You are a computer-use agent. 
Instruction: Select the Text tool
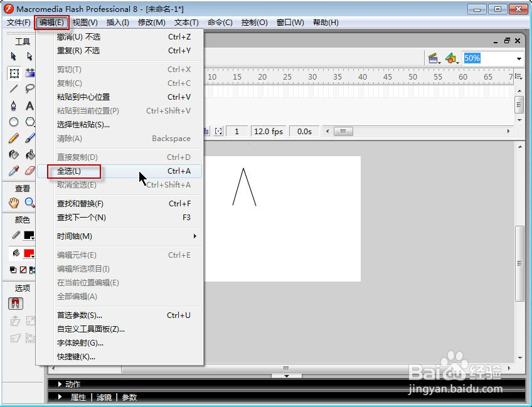[29, 106]
